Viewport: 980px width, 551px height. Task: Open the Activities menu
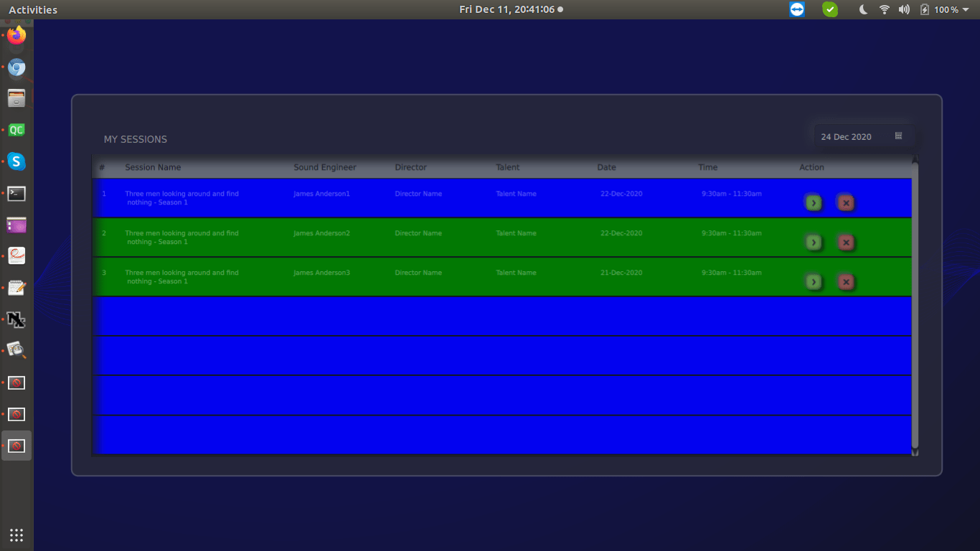32,9
